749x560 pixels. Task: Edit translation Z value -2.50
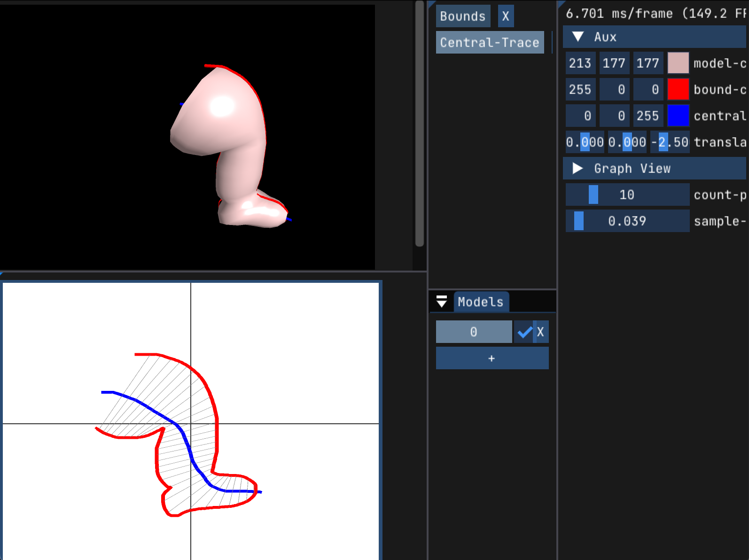pos(670,142)
